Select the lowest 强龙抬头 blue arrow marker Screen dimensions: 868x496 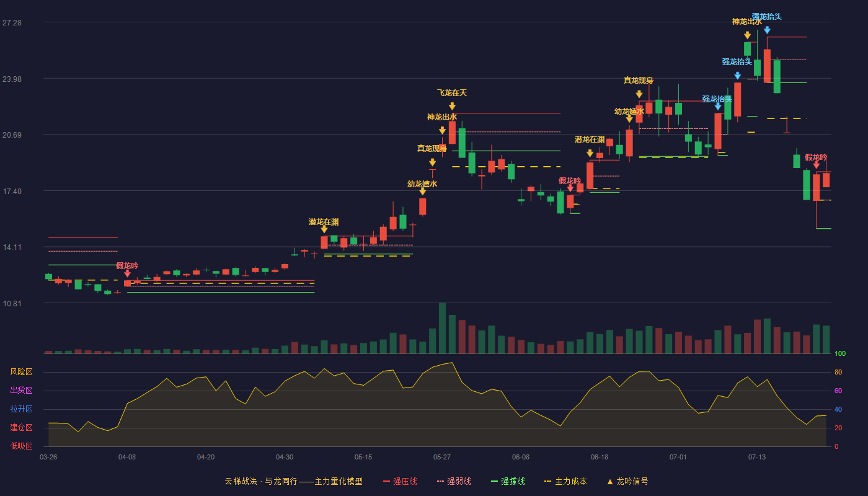pyautogui.click(x=717, y=107)
